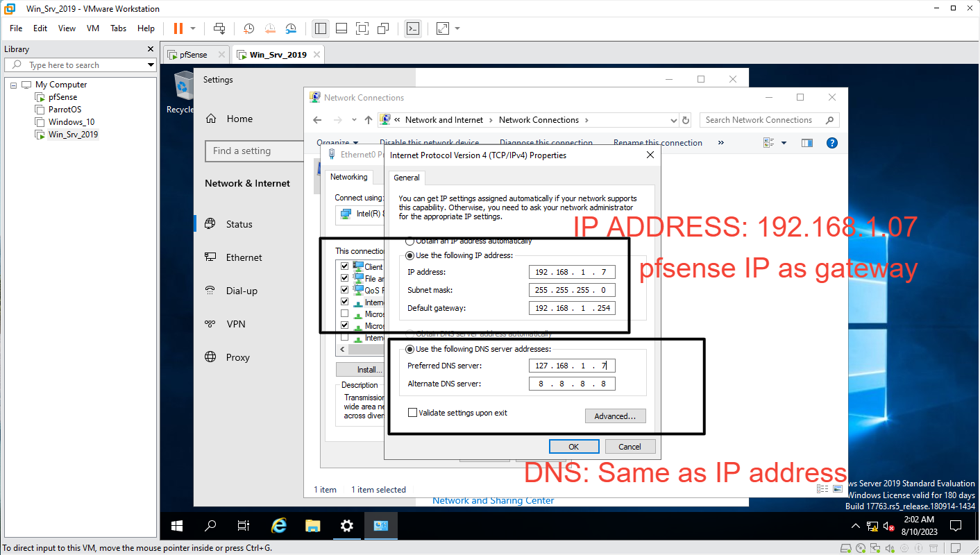The height and width of the screenshot is (555, 980).
Task: Show more Network Connections toolbar commands chevron
Action: pos(721,143)
